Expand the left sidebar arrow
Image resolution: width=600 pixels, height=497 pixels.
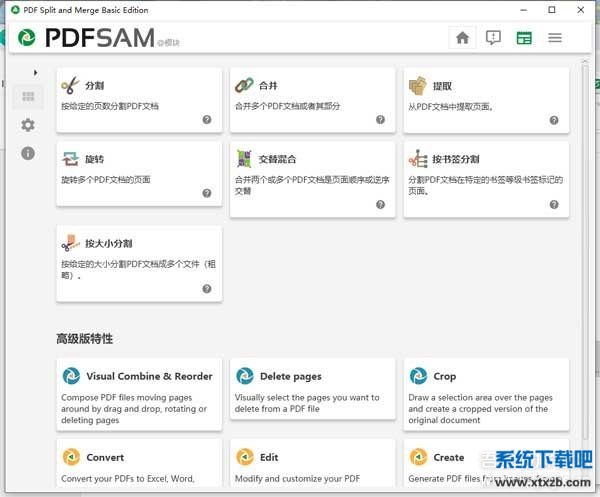tap(35, 72)
